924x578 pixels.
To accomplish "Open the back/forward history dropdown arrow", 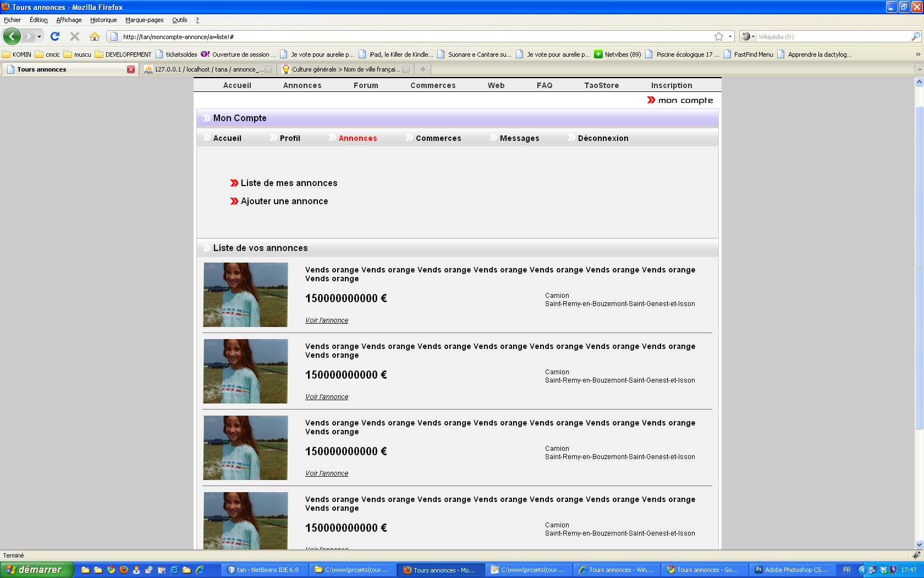I will coord(39,36).
